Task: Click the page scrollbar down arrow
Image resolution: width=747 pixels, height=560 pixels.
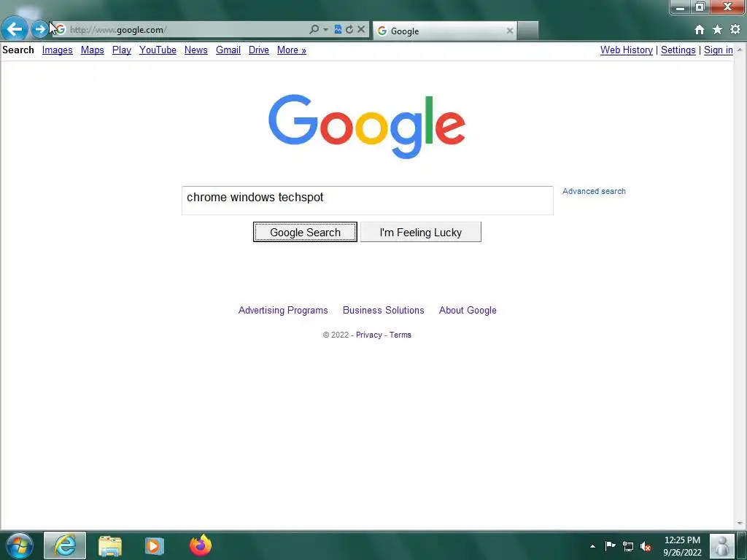Action: (x=740, y=524)
